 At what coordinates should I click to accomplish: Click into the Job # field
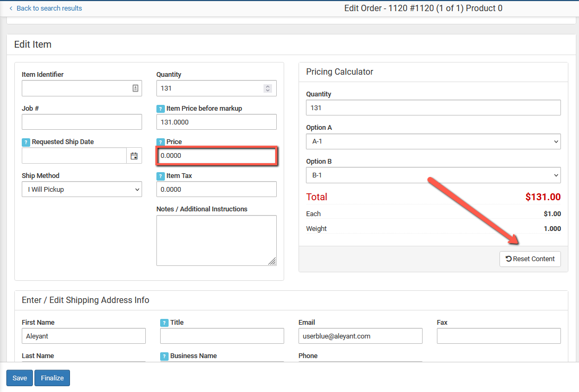pyautogui.click(x=82, y=122)
